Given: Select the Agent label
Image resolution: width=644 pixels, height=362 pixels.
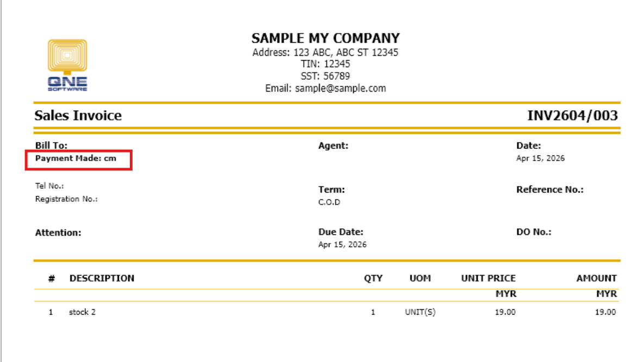Looking at the screenshot, I should point(333,145).
